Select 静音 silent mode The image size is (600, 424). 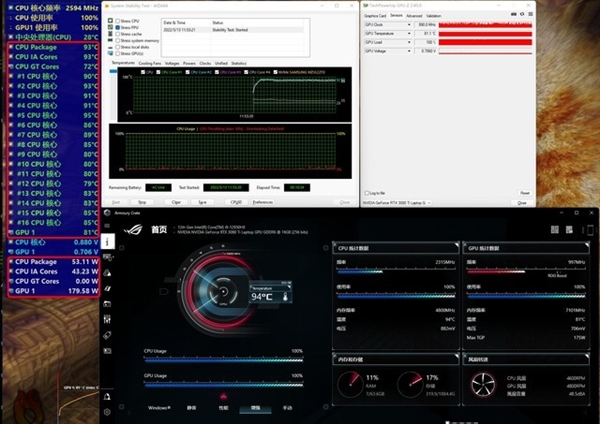coord(192,408)
